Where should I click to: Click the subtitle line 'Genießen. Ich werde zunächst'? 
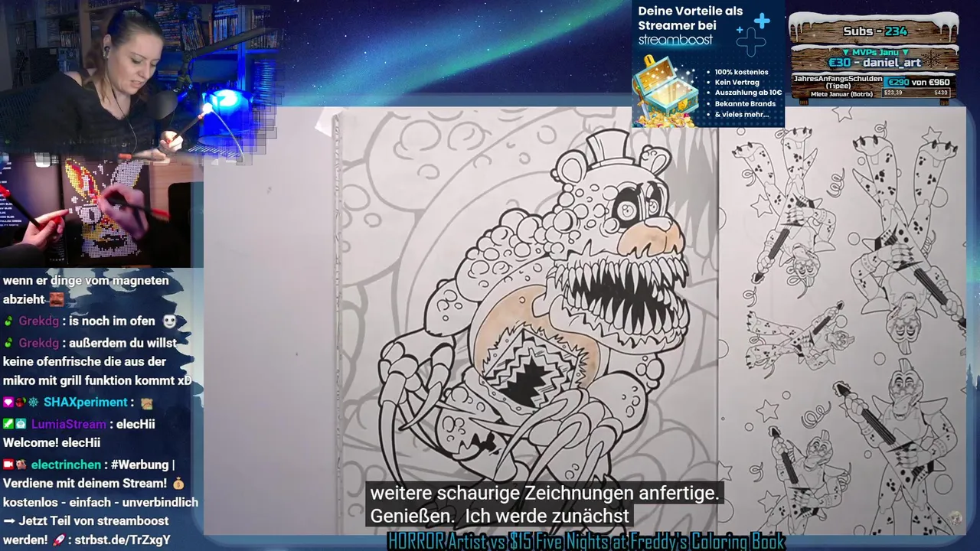(x=500, y=517)
